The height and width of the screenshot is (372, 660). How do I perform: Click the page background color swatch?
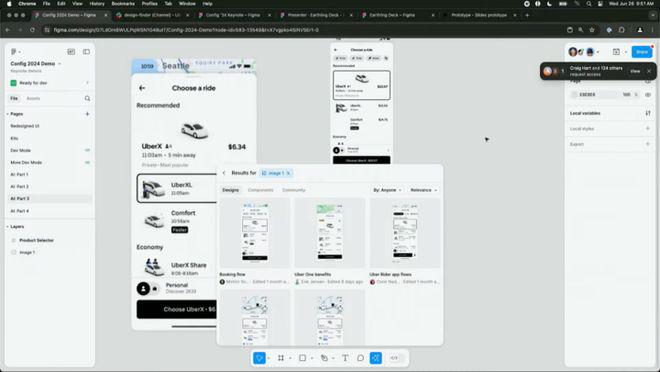click(574, 95)
